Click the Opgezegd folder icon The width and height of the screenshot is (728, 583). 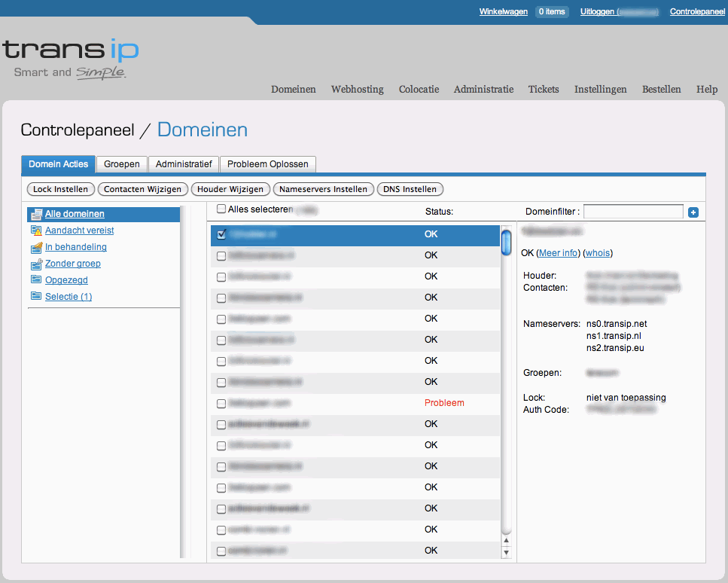[x=35, y=279]
